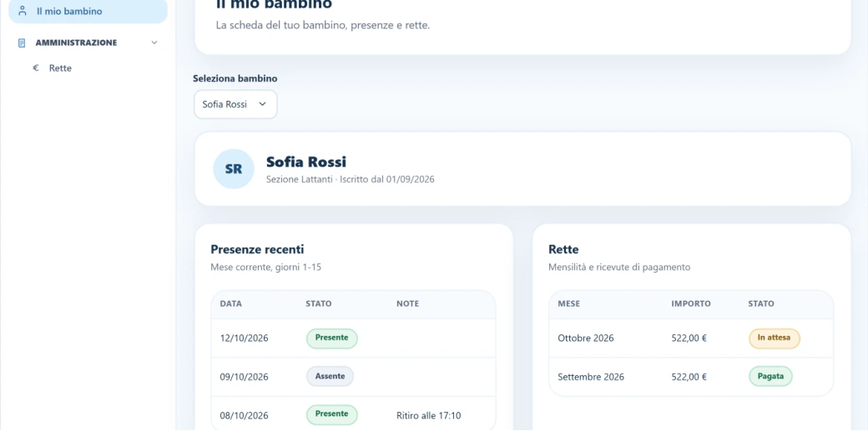Viewport: 868px width, 431px height.
Task: Click the 522,00 € amount for Settembre 2026
Action: click(689, 377)
